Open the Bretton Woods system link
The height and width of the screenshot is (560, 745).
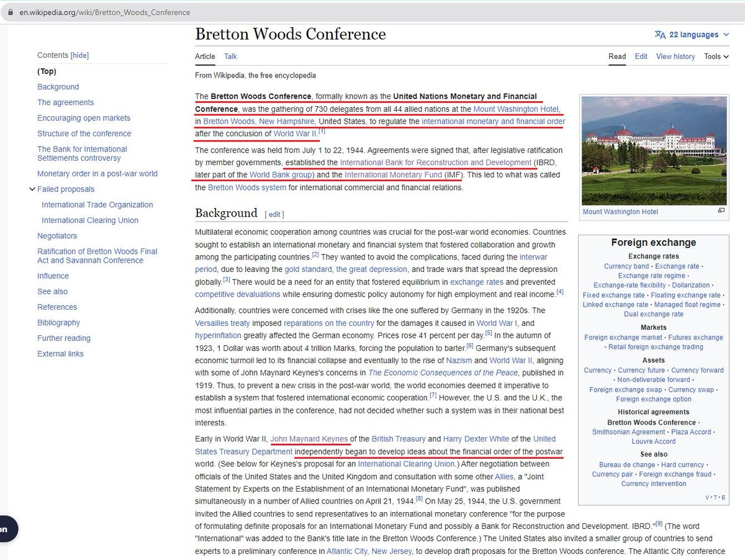247,187
